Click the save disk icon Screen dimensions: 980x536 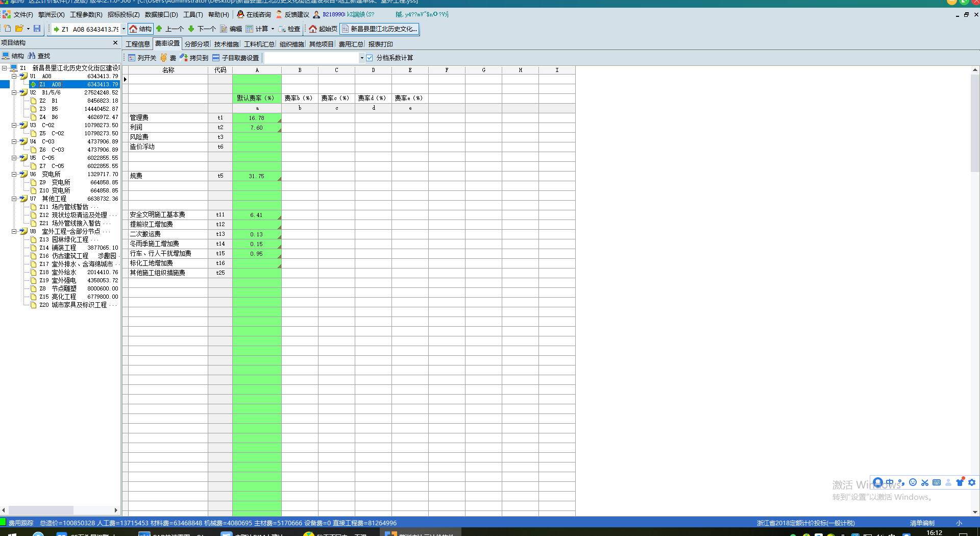[37, 29]
